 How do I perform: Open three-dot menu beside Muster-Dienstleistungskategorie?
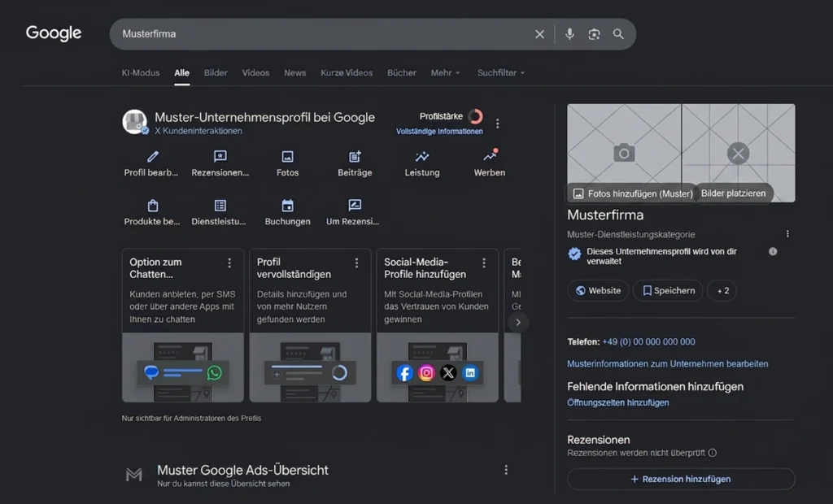[787, 233]
